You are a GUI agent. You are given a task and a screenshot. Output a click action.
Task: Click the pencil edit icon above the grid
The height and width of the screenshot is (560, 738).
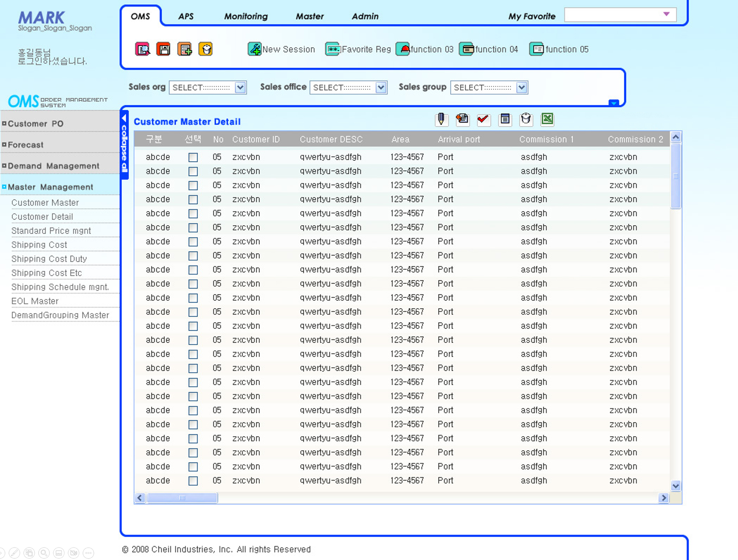coord(441,119)
